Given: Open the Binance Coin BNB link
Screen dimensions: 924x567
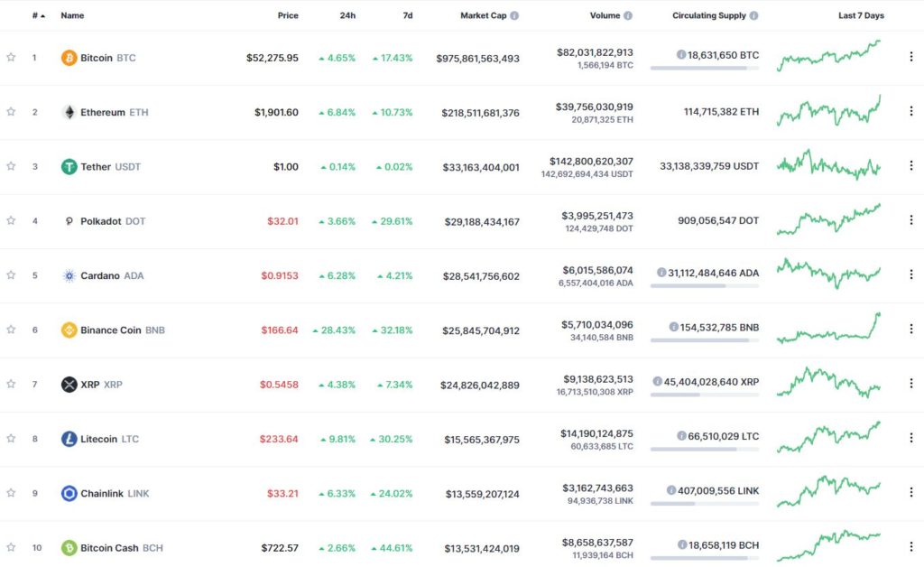Looking at the screenshot, I should tap(123, 330).
